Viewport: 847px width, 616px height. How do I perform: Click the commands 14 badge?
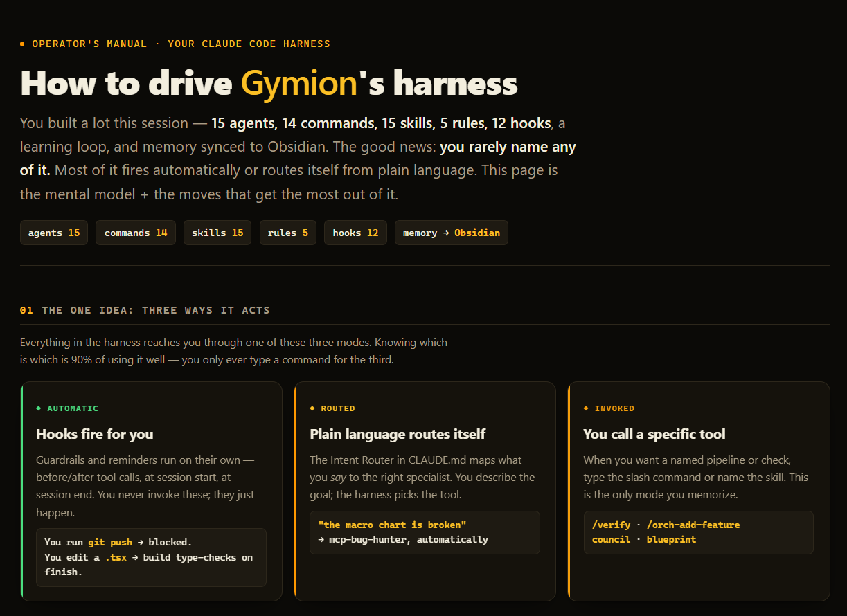click(x=136, y=233)
